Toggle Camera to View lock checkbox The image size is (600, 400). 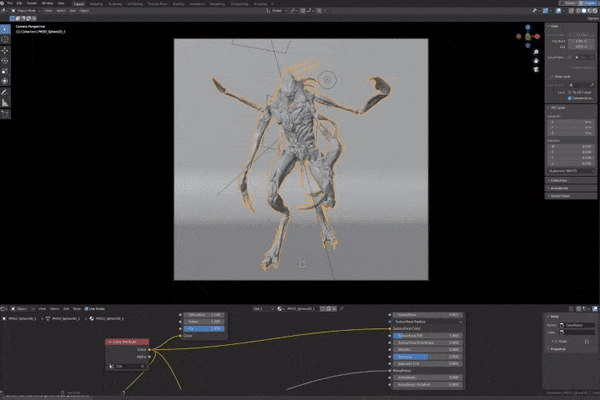coord(570,98)
